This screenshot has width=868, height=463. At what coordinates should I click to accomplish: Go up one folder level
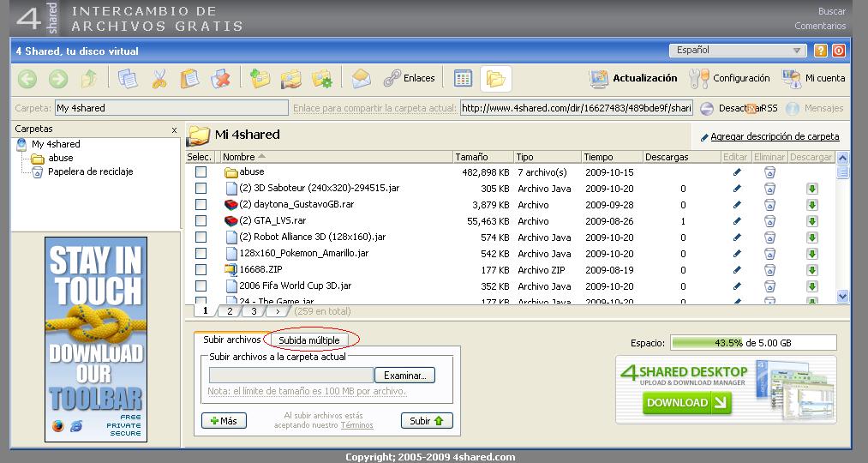pyautogui.click(x=88, y=79)
